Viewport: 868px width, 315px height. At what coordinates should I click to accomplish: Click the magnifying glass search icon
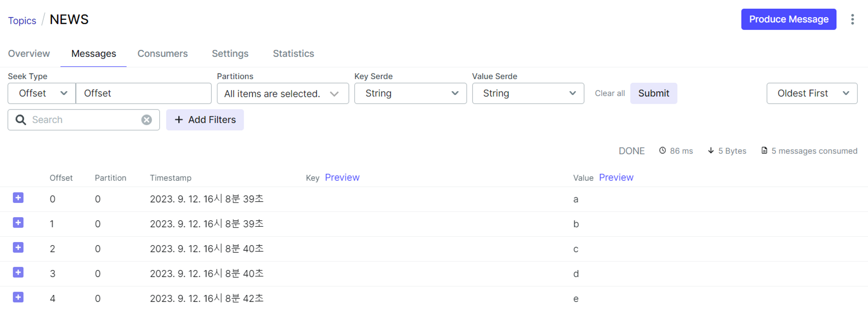(21, 120)
